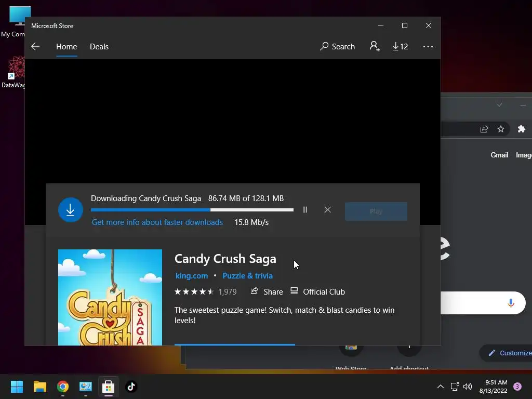Open the Windows Start menu
Image resolution: width=532 pixels, height=399 pixels.
tap(17, 387)
